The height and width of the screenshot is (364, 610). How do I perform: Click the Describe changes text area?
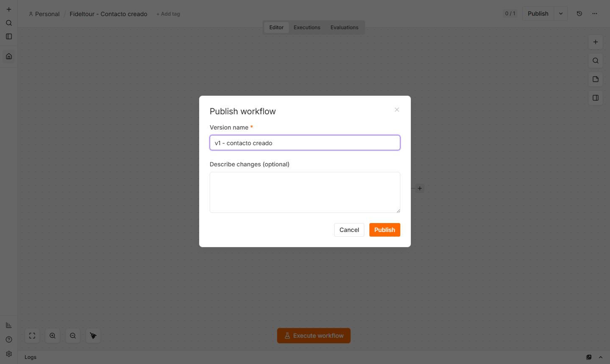coord(305,192)
